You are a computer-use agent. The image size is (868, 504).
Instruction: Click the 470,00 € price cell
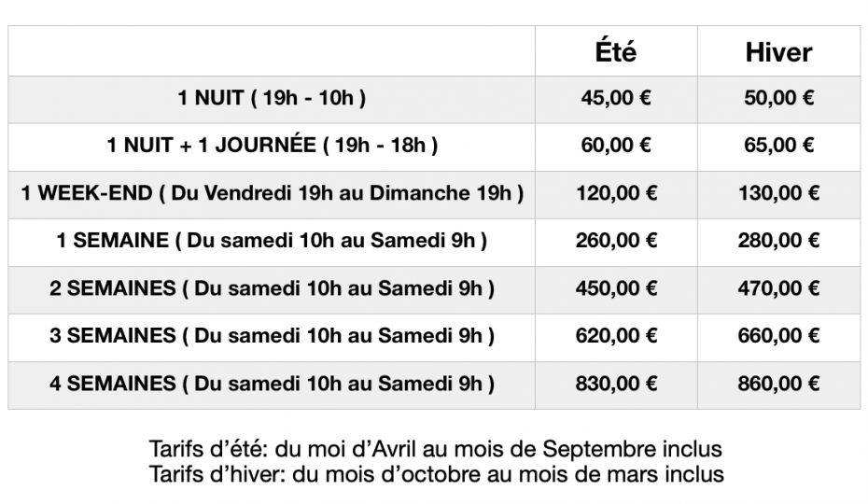click(x=778, y=288)
